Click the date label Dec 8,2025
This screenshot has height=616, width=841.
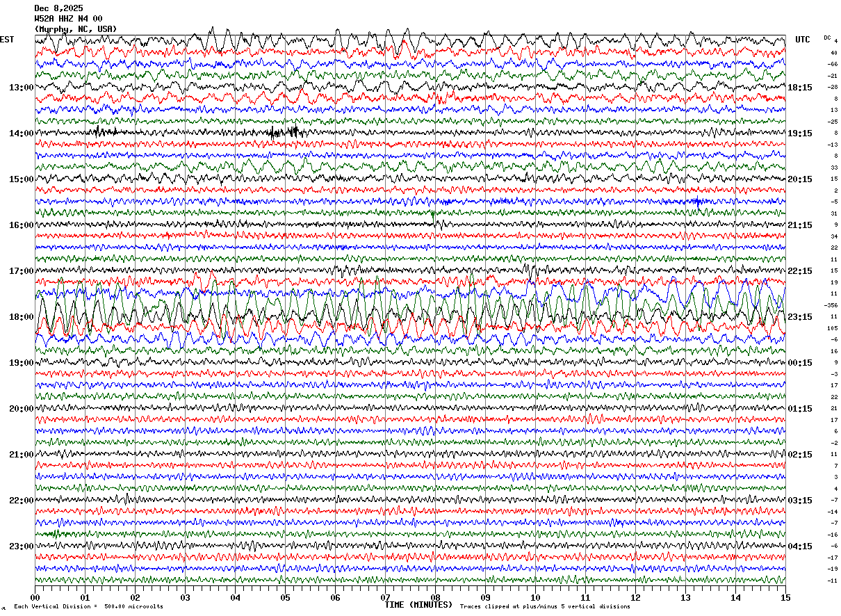(x=58, y=8)
